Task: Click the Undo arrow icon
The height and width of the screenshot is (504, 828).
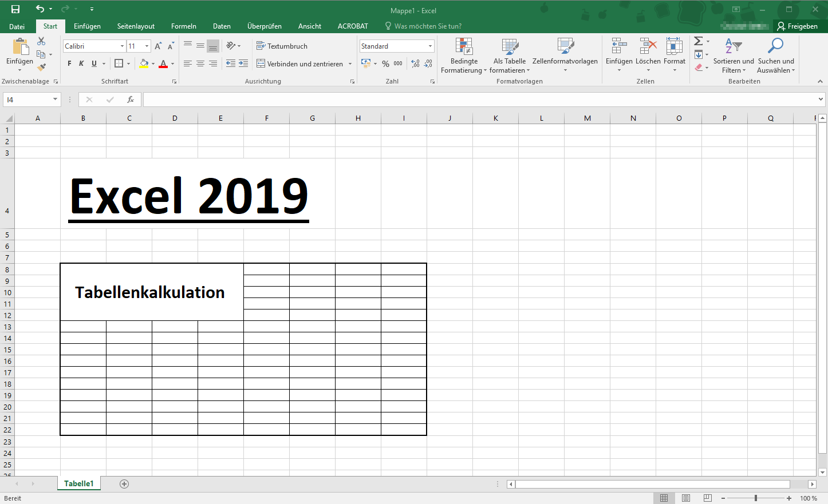Action: [x=40, y=9]
